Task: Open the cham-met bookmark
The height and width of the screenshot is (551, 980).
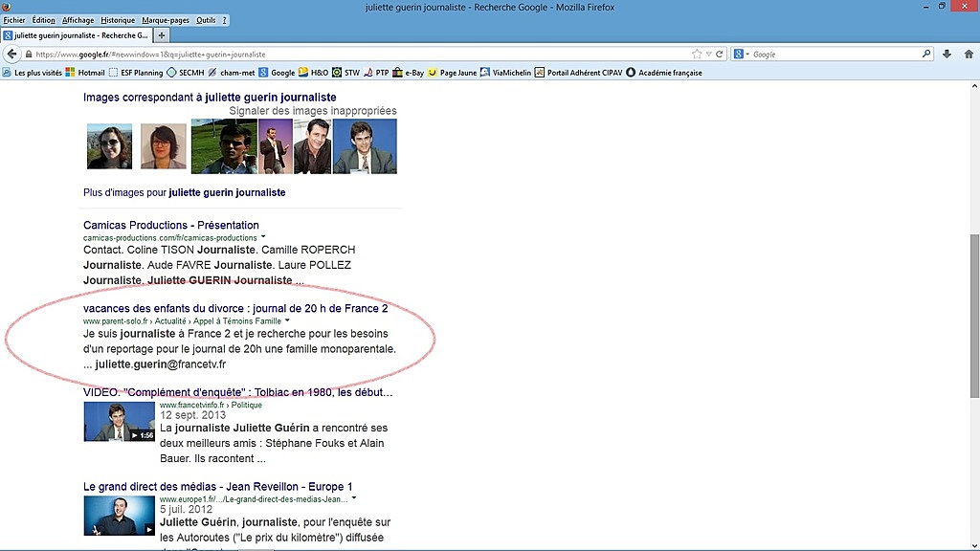Action: pos(232,73)
